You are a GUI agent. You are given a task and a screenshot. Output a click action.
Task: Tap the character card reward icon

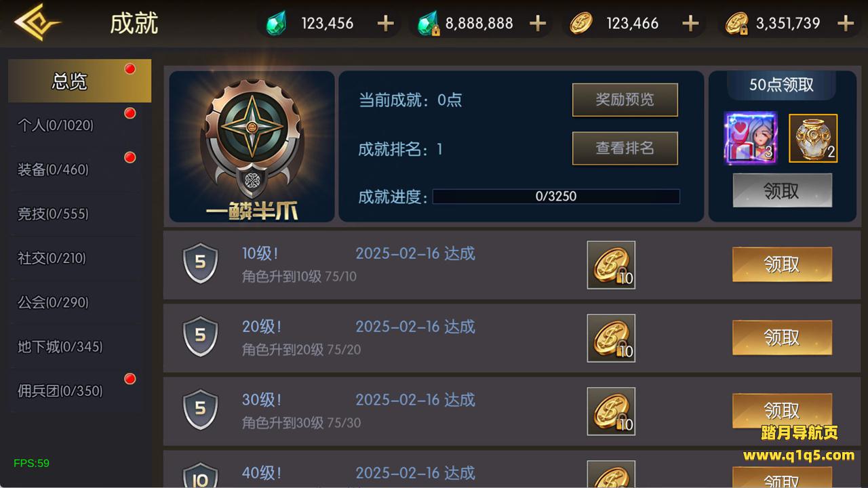[x=750, y=138]
